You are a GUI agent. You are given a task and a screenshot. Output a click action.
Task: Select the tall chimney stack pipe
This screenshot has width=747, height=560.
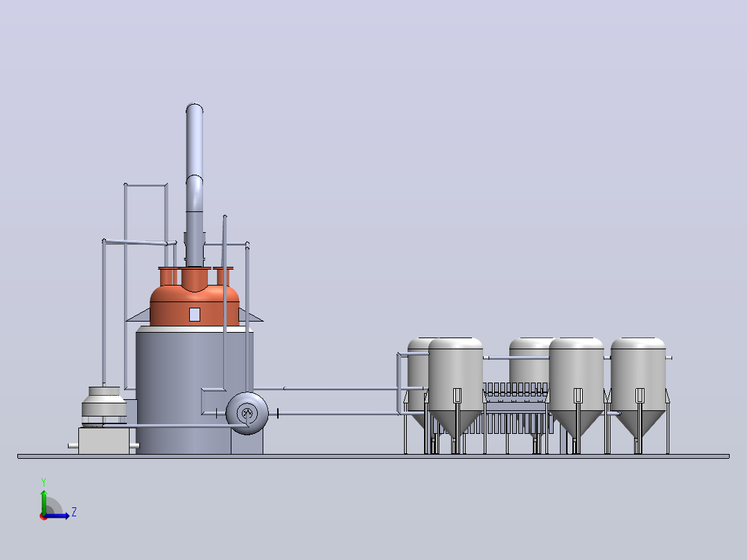click(194, 185)
